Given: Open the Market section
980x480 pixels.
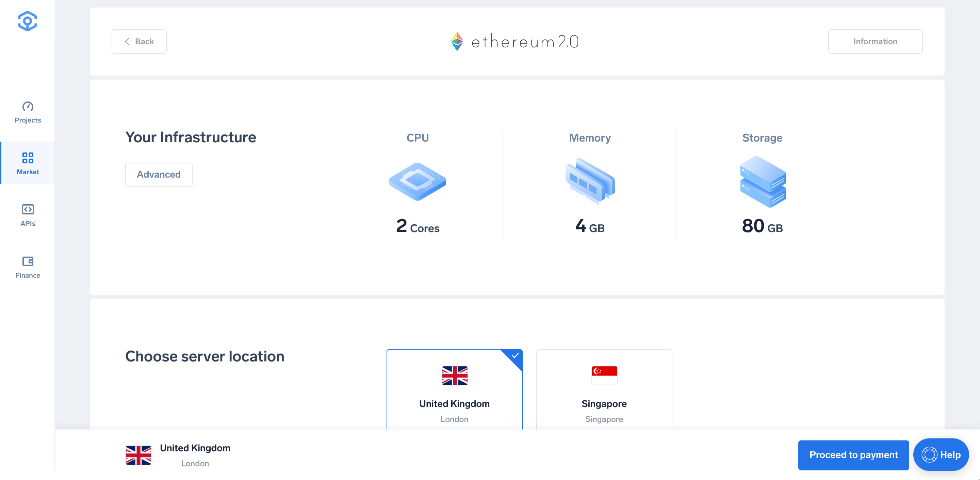Looking at the screenshot, I should [27, 164].
